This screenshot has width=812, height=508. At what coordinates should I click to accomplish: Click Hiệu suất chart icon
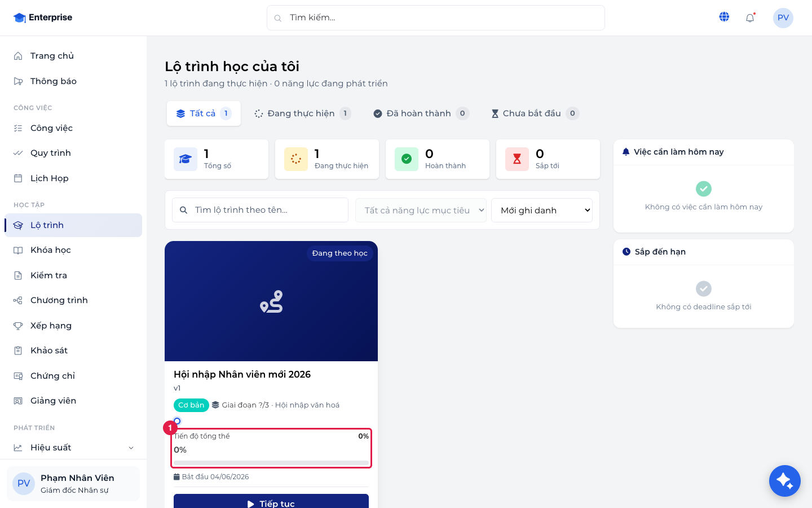coord(18,448)
